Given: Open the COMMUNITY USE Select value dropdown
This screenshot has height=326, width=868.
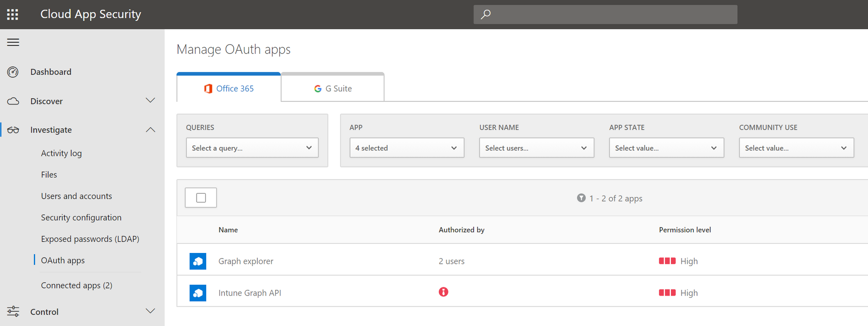Looking at the screenshot, I should tap(796, 148).
